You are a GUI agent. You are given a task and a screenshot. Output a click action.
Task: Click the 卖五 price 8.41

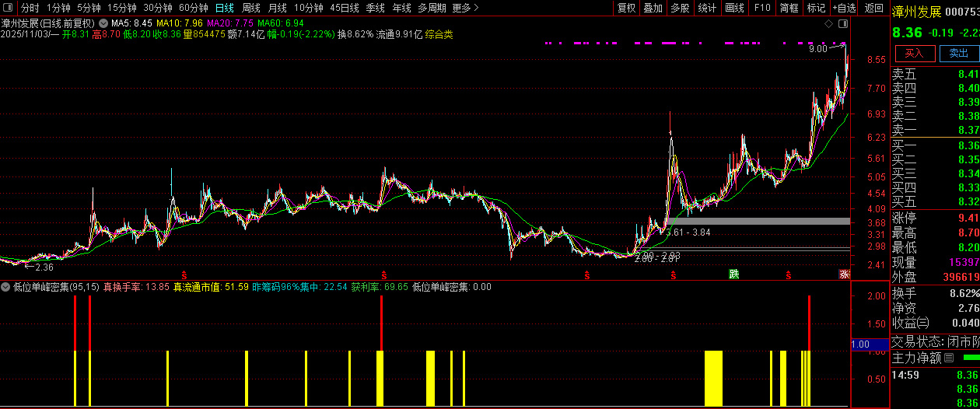click(x=968, y=74)
